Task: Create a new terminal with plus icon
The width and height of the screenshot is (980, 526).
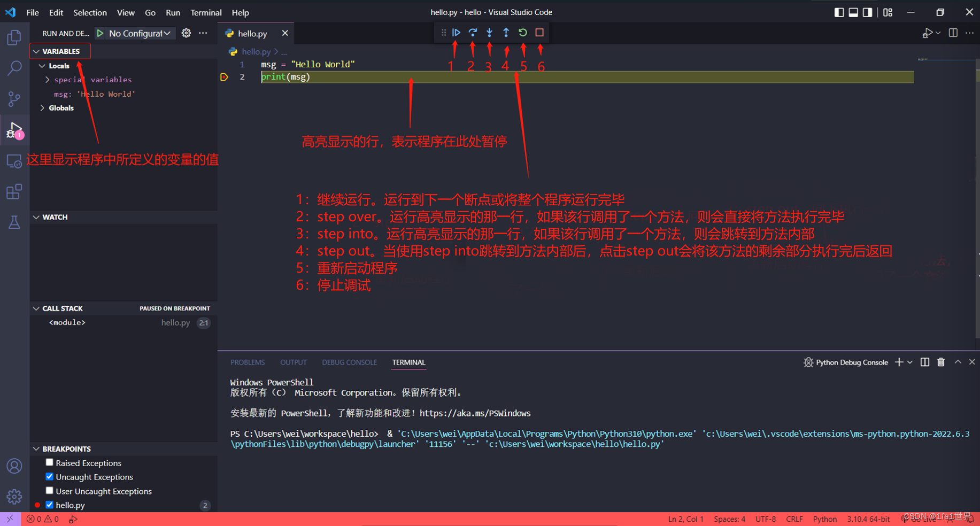Action: 899,362
